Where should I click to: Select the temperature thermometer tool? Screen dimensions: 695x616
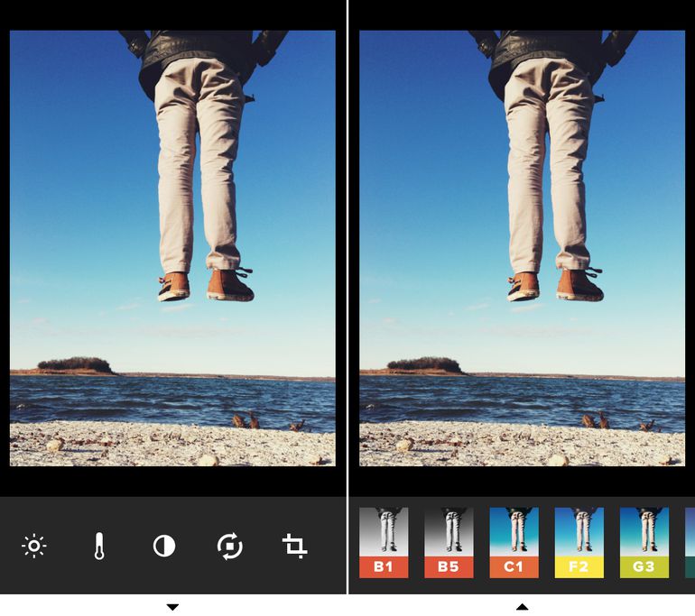tap(99, 546)
